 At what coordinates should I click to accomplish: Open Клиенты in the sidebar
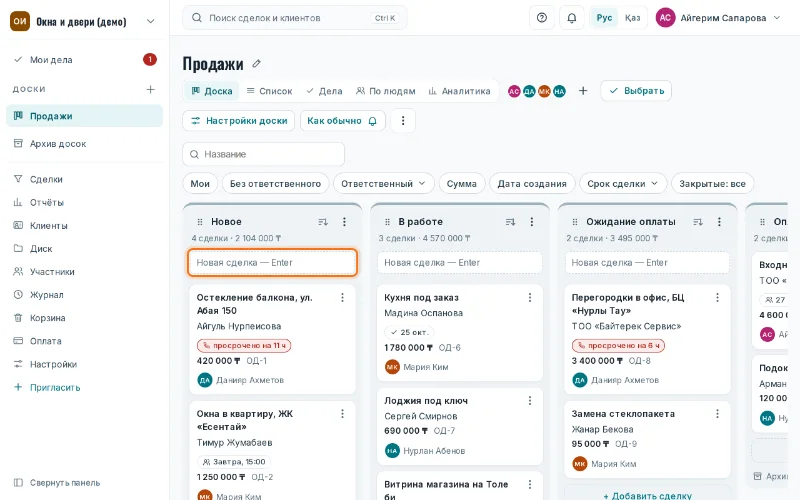pyautogui.click(x=85, y=226)
